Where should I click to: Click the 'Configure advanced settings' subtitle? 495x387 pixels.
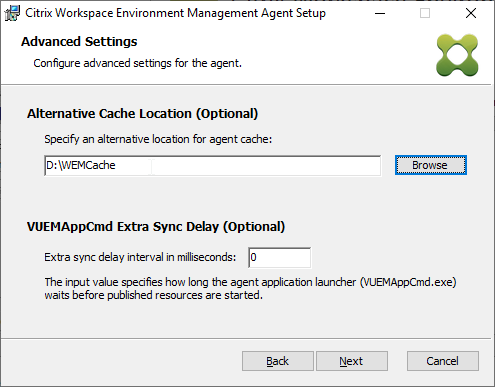[x=137, y=63]
